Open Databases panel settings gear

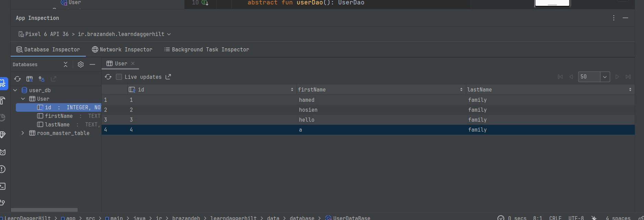click(81, 64)
